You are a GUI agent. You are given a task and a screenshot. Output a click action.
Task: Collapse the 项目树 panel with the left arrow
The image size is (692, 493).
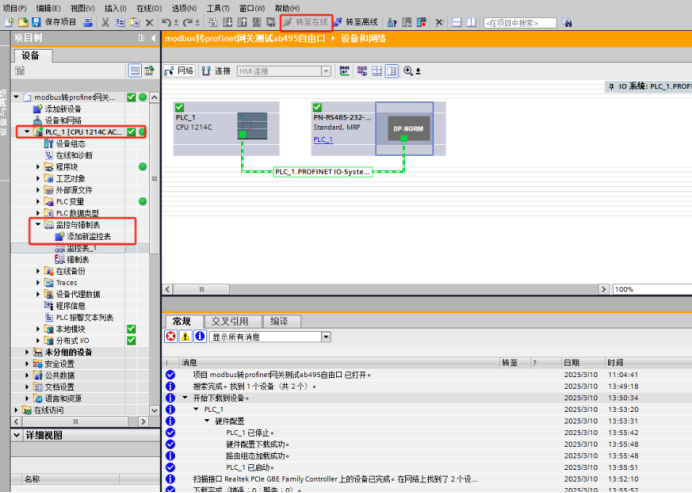(153, 38)
